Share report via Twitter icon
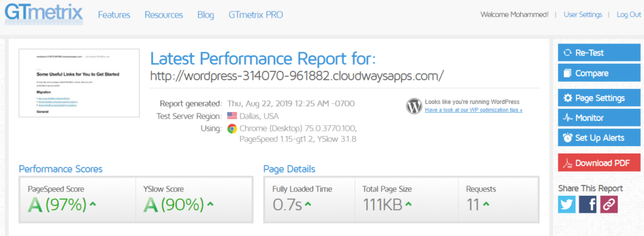This screenshot has width=644, height=236. [x=567, y=205]
